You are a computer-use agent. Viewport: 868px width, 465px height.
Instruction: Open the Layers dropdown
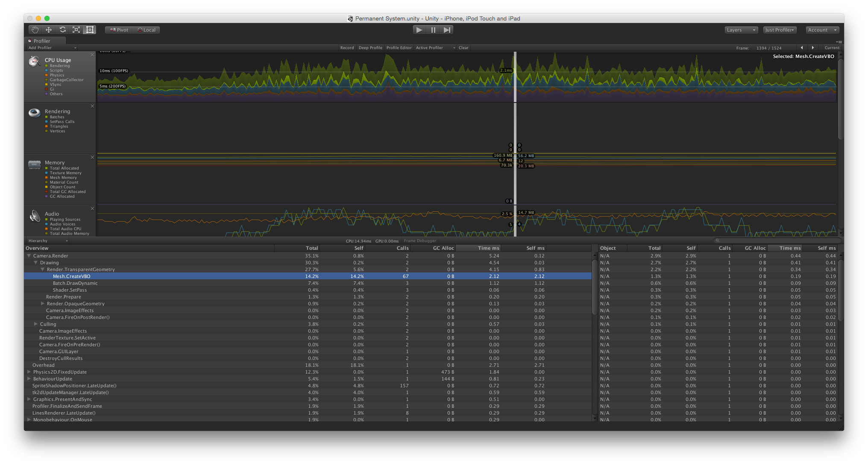click(741, 30)
